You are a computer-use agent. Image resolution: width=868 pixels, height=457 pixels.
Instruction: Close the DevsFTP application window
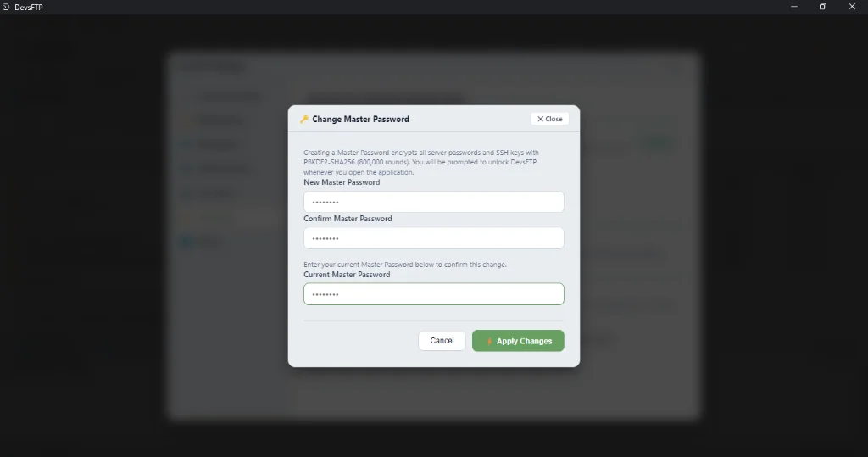(x=853, y=7)
